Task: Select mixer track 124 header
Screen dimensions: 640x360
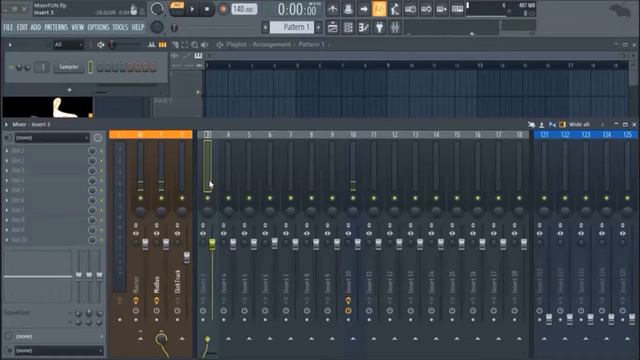Action: click(x=607, y=134)
